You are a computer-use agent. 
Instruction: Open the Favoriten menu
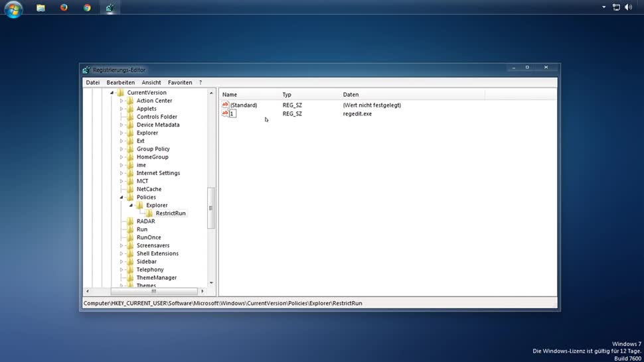[180, 82]
